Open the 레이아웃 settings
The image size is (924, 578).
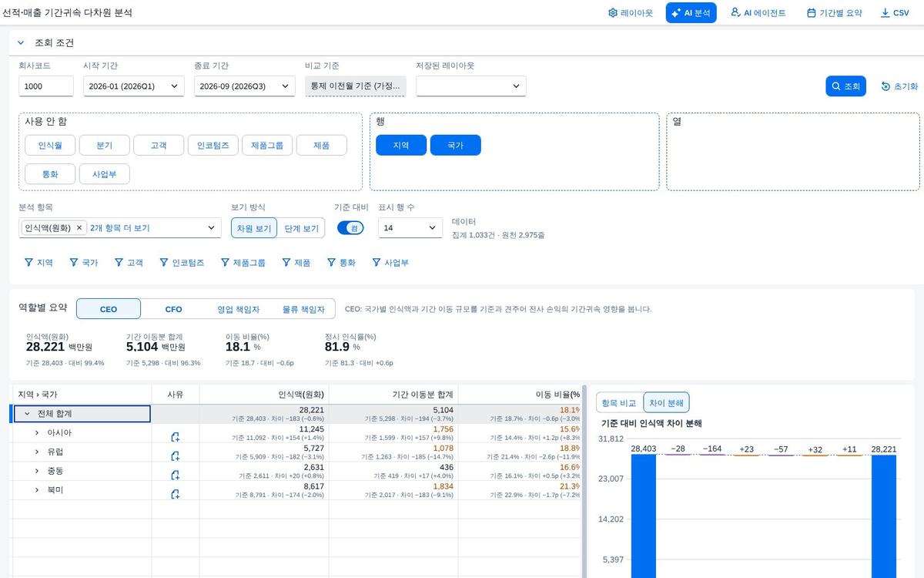[x=630, y=13]
